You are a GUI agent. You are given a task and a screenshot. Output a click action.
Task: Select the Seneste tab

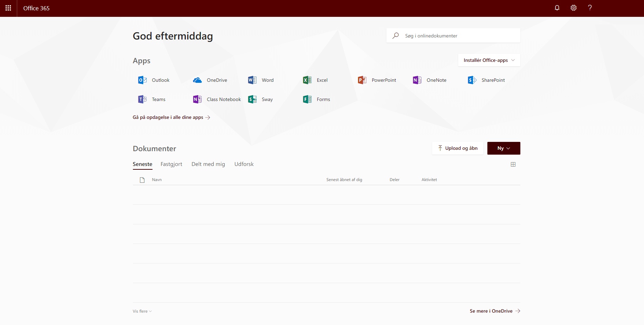click(143, 164)
